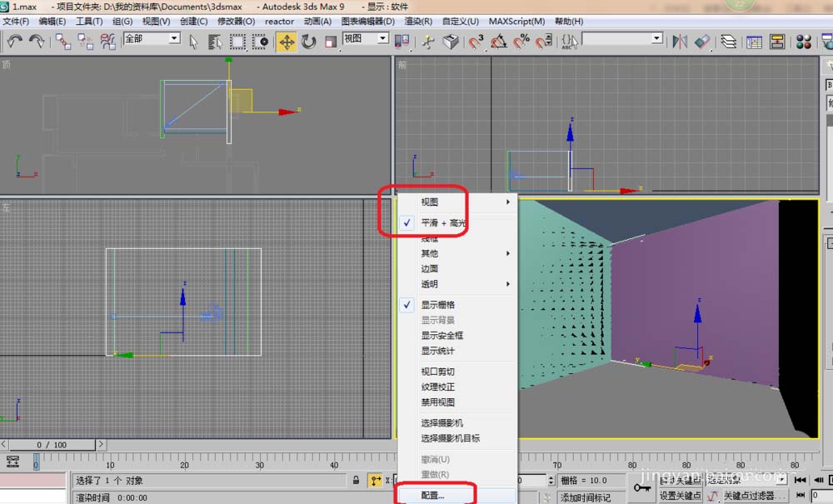Open the Layer Manager icon
This screenshot has width=833, height=504.
pyautogui.click(x=728, y=42)
